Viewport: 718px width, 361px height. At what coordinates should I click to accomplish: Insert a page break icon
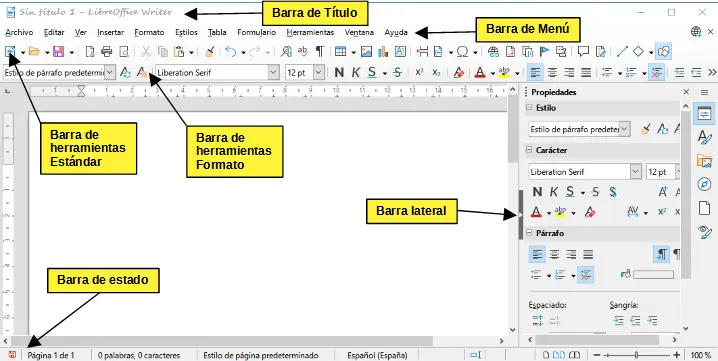422,51
